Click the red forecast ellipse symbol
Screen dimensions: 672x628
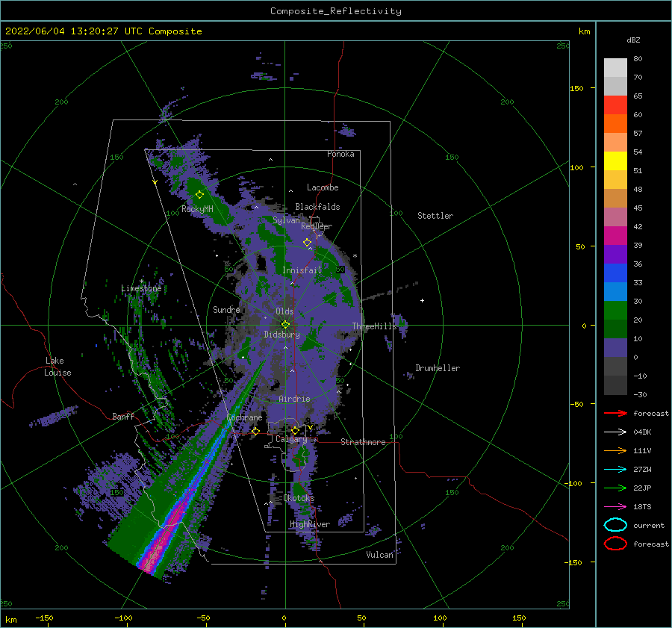pos(615,544)
